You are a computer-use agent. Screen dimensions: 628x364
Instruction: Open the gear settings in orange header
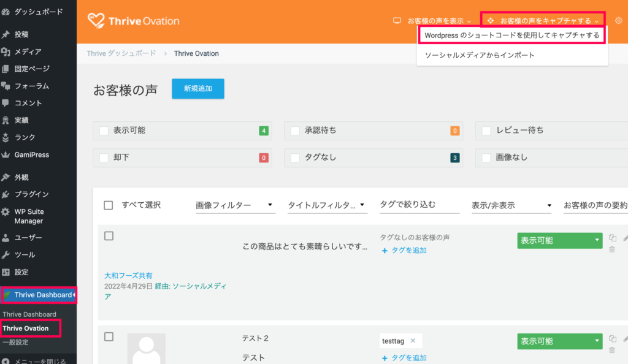point(619,20)
